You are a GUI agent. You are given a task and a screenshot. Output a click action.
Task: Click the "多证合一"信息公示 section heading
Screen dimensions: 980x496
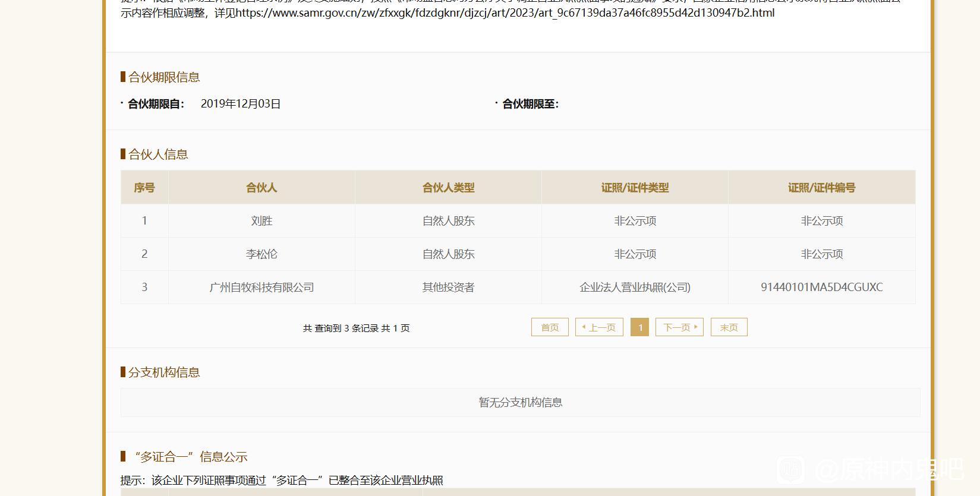coord(190,457)
